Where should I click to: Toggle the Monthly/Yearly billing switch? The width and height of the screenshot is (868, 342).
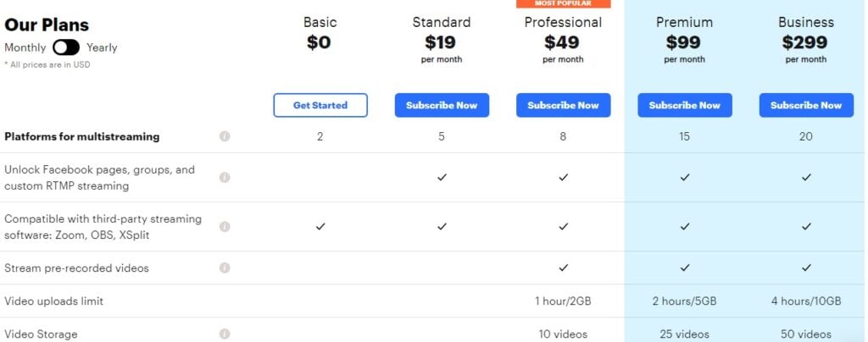tap(66, 47)
